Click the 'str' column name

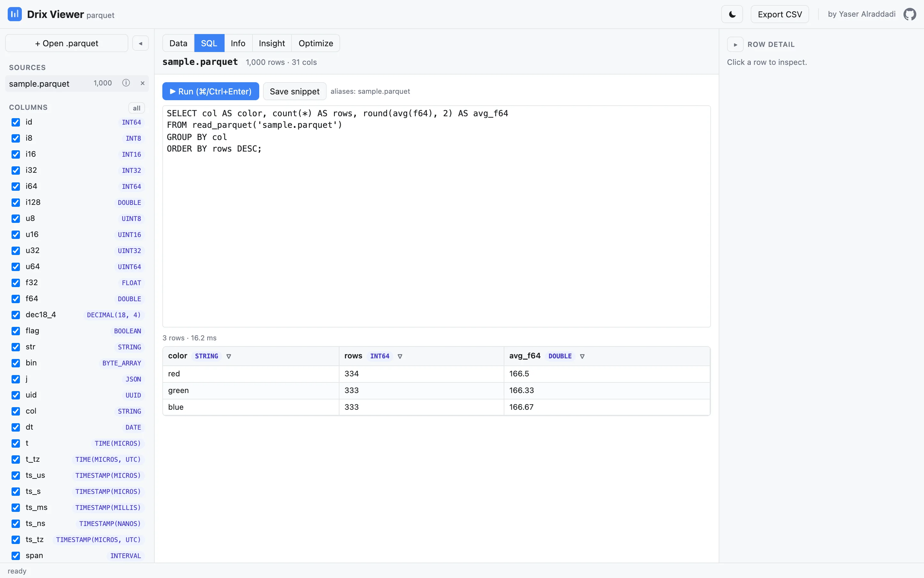pos(30,347)
